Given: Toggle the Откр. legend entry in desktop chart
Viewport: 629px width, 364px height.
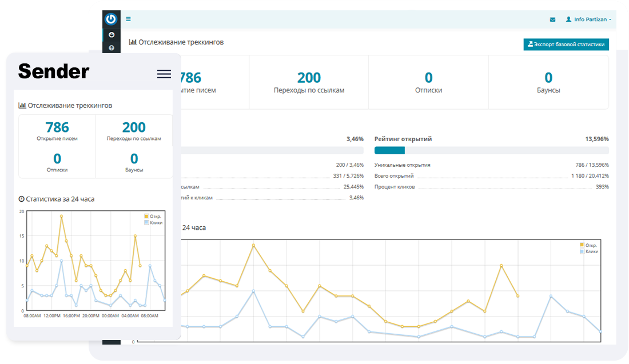Looking at the screenshot, I should (x=588, y=245).
